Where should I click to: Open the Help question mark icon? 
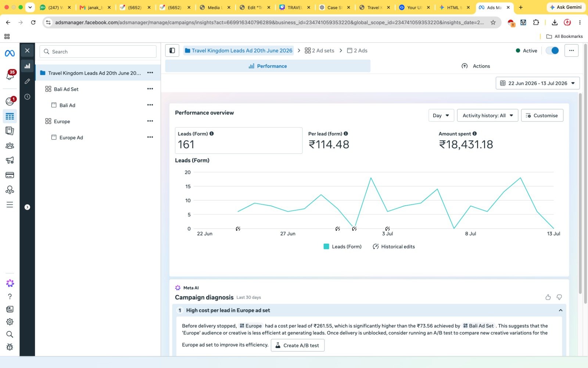coord(10,296)
